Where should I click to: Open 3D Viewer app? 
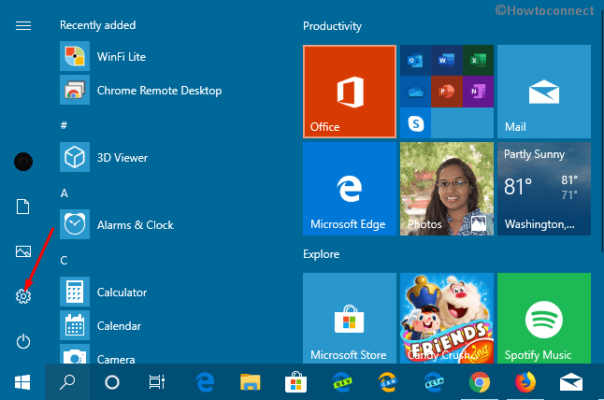pyautogui.click(x=104, y=157)
